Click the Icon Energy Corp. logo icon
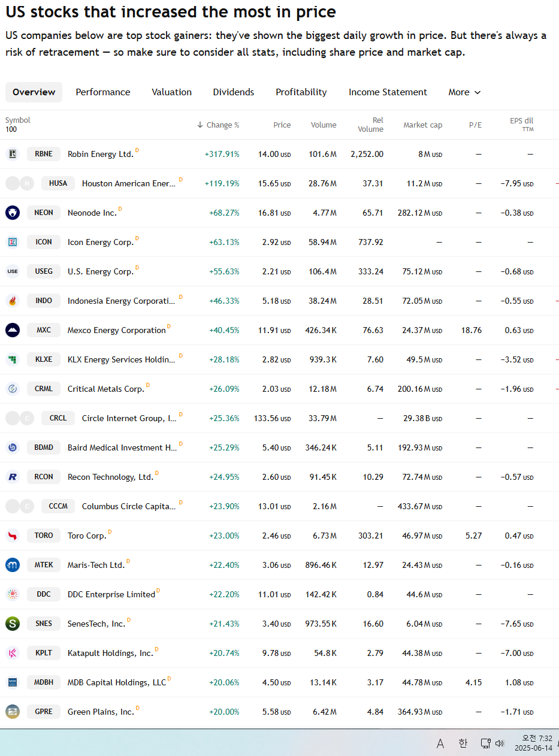 coord(13,242)
